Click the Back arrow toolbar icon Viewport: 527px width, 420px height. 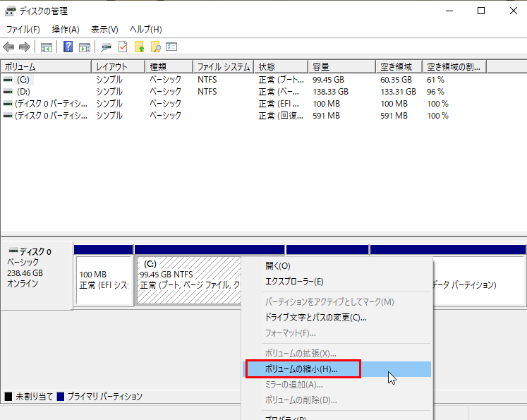(x=8, y=47)
